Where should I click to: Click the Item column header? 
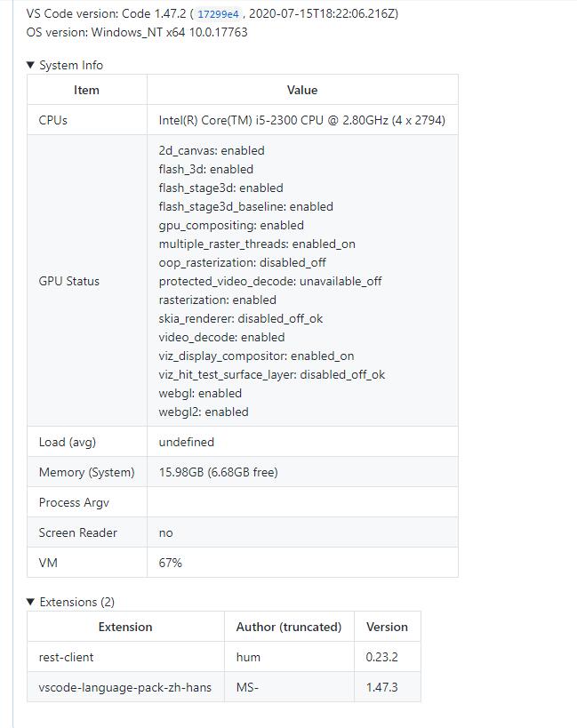86,89
